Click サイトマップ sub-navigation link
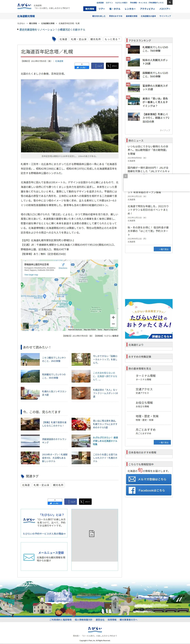 pos(165,16)
